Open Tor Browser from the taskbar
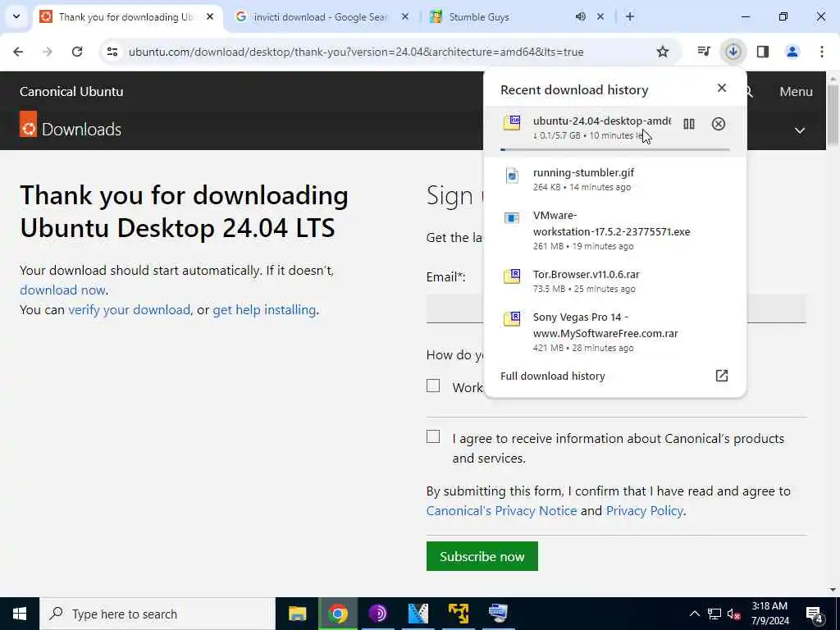The image size is (840, 630). click(x=377, y=614)
